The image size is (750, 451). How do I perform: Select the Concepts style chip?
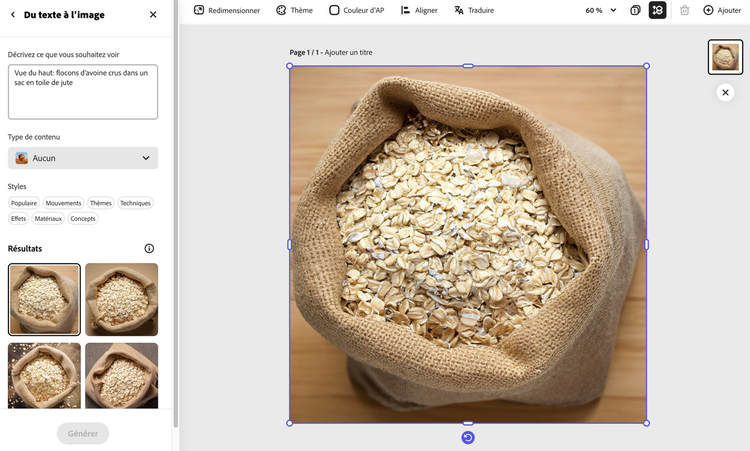click(x=83, y=219)
